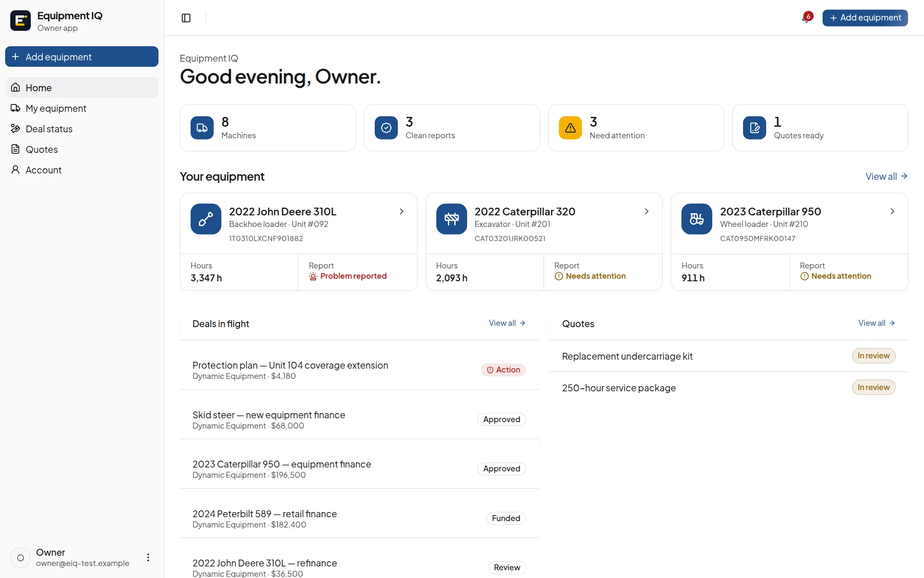Click the Quotes ready document icon
This screenshot has height=578, width=924.
[x=755, y=128]
